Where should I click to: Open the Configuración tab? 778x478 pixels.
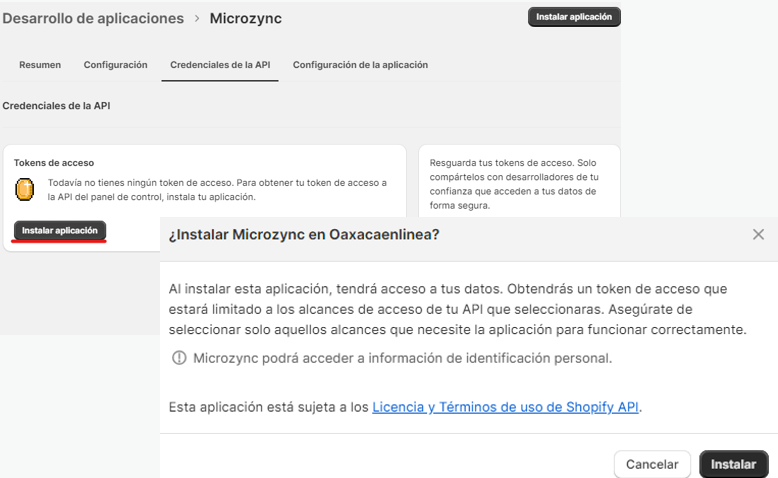point(115,65)
